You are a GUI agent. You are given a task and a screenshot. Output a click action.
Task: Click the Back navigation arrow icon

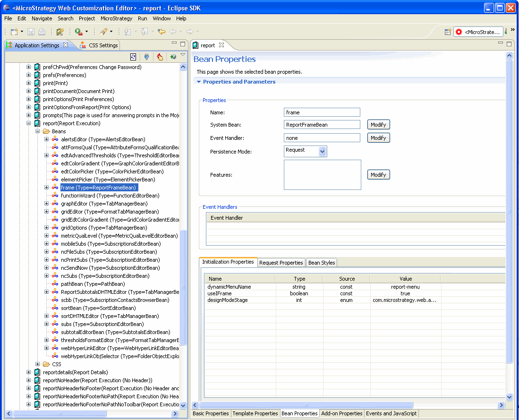[x=173, y=32]
